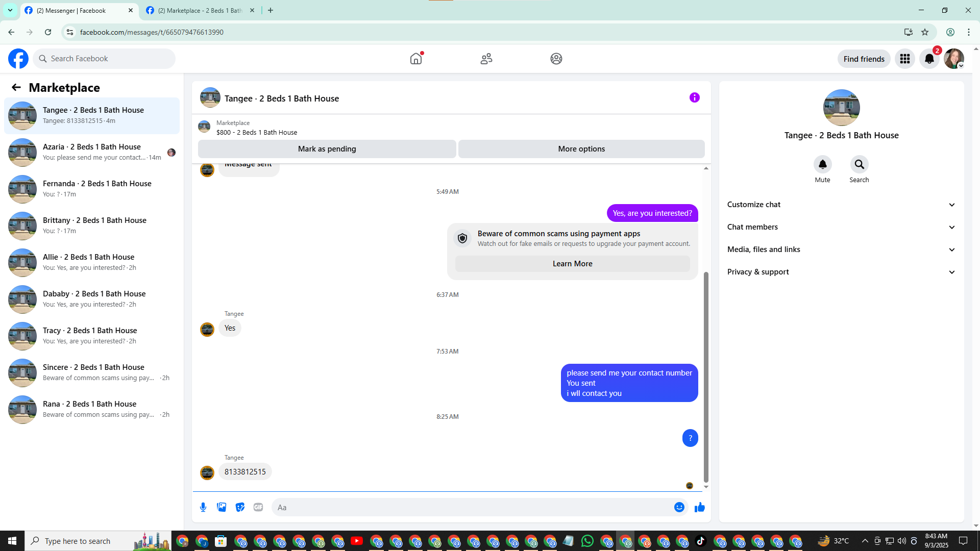Image resolution: width=980 pixels, height=551 pixels.
Task: Click the Search Facebook field
Action: [105, 59]
